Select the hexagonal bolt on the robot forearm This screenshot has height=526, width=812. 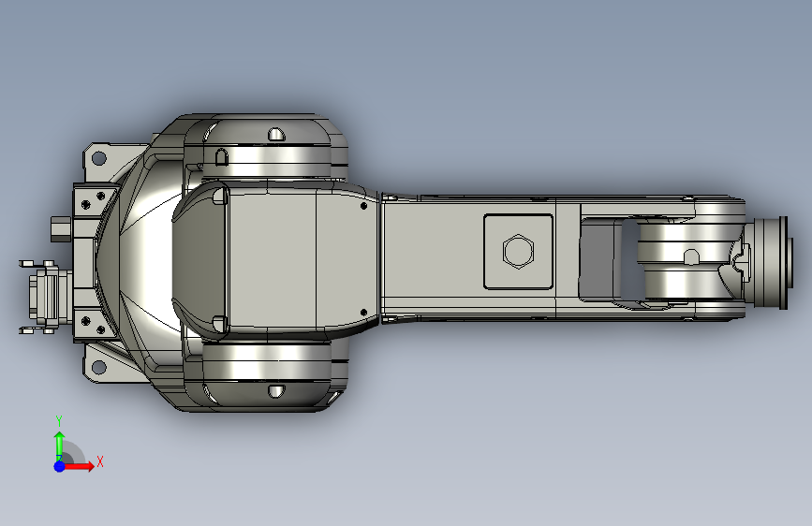pos(518,252)
